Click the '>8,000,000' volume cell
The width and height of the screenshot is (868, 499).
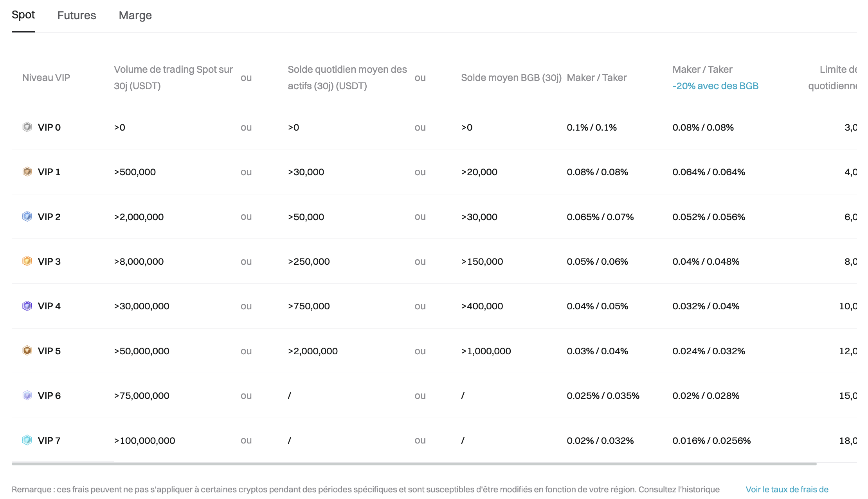139,261
